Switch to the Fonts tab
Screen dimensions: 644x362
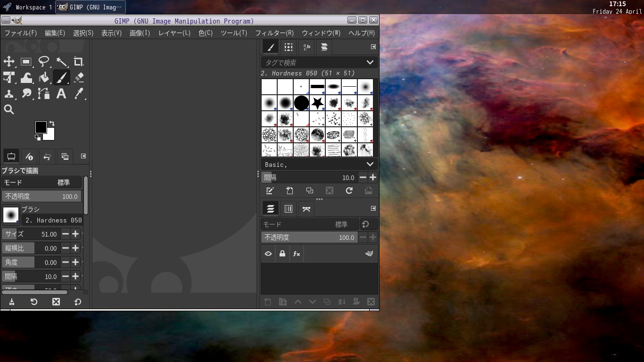pos(306,47)
